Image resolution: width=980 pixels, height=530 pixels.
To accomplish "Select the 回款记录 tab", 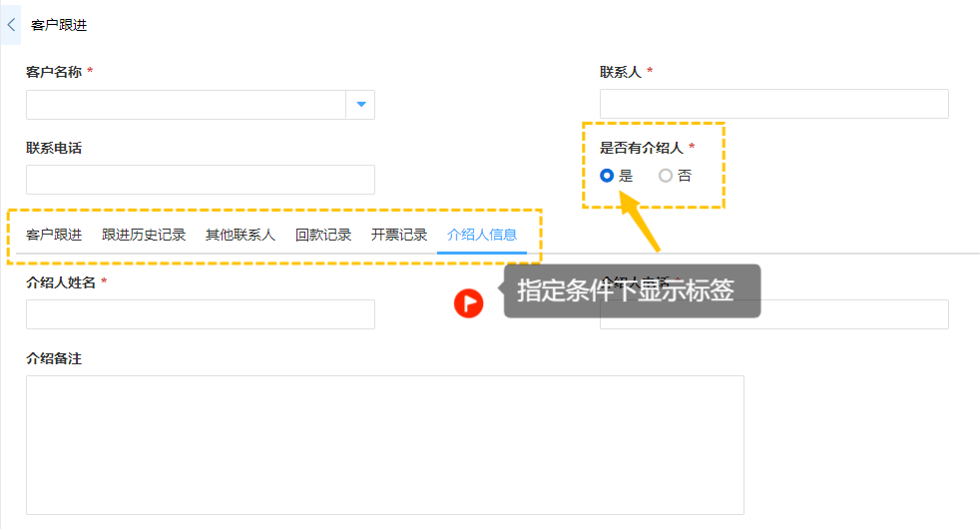I will [x=323, y=236].
